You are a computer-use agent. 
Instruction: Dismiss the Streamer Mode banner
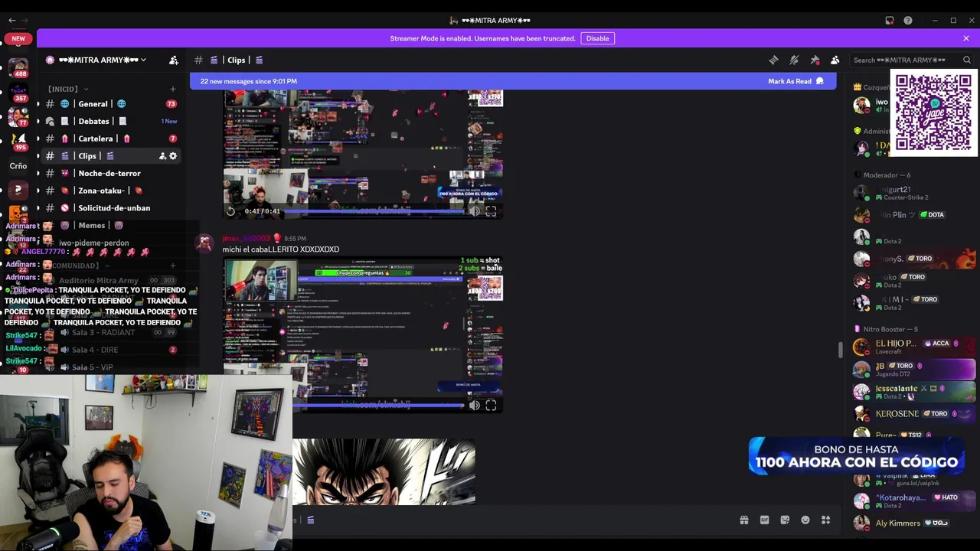point(966,38)
